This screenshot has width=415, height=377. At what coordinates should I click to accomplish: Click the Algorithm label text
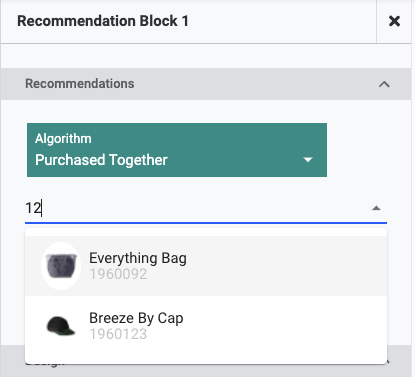pos(63,139)
